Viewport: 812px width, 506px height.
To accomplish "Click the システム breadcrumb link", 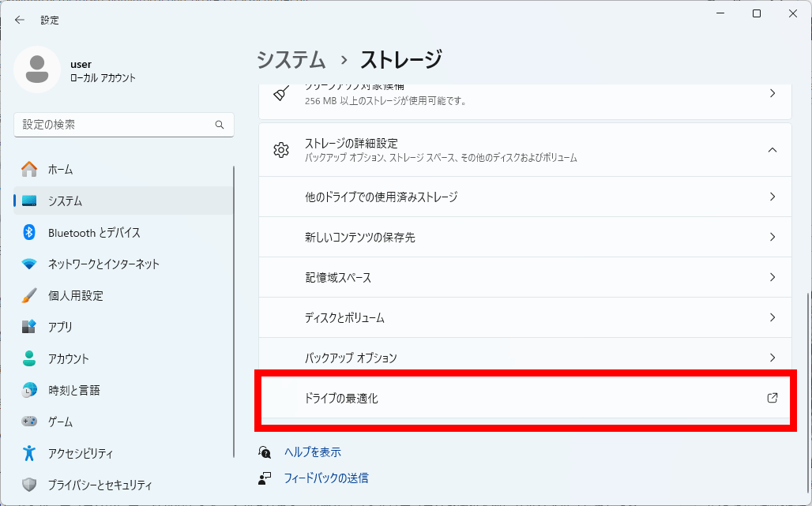I will pos(291,59).
